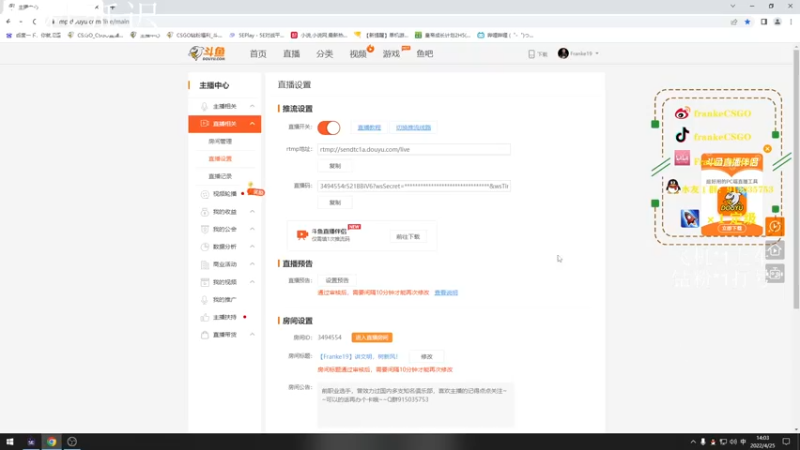The width and height of the screenshot is (800, 450).
Task: Open 直播记录 in the sidebar
Action: click(x=220, y=176)
